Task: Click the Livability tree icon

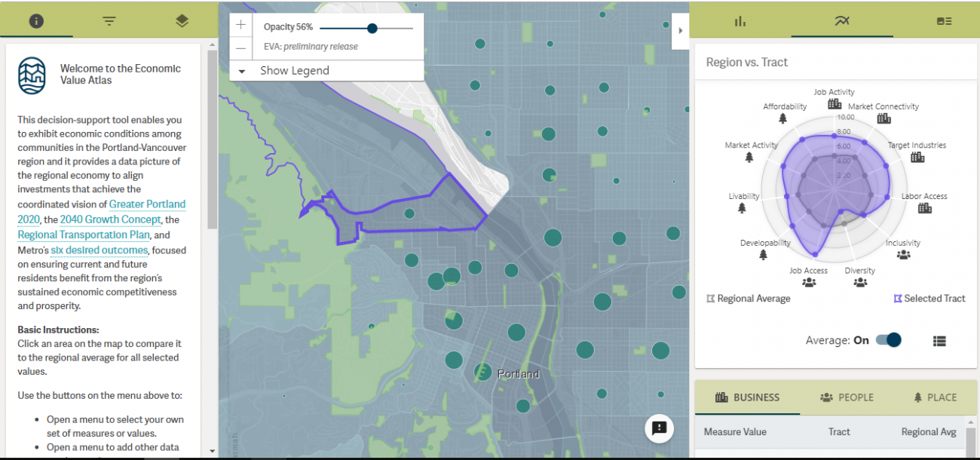Action: [743, 208]
